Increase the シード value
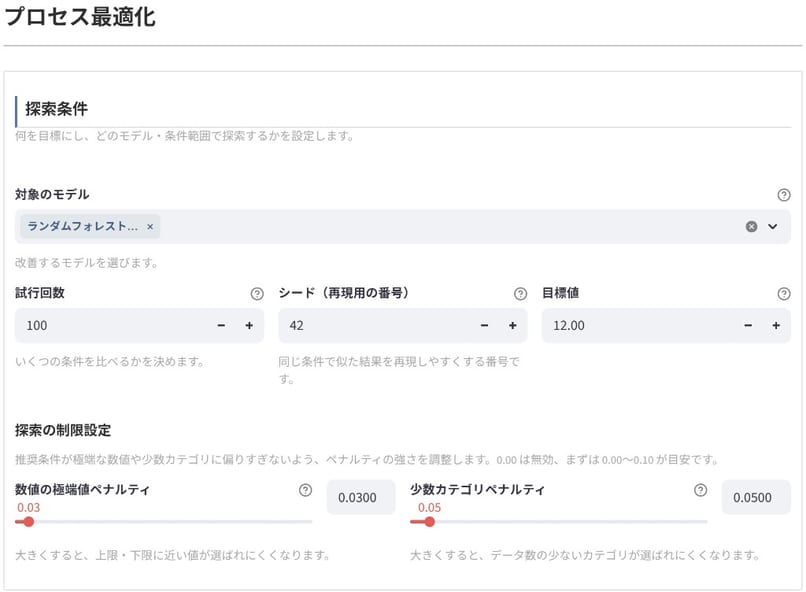The image size is (806, 592). tap(512, 325)
